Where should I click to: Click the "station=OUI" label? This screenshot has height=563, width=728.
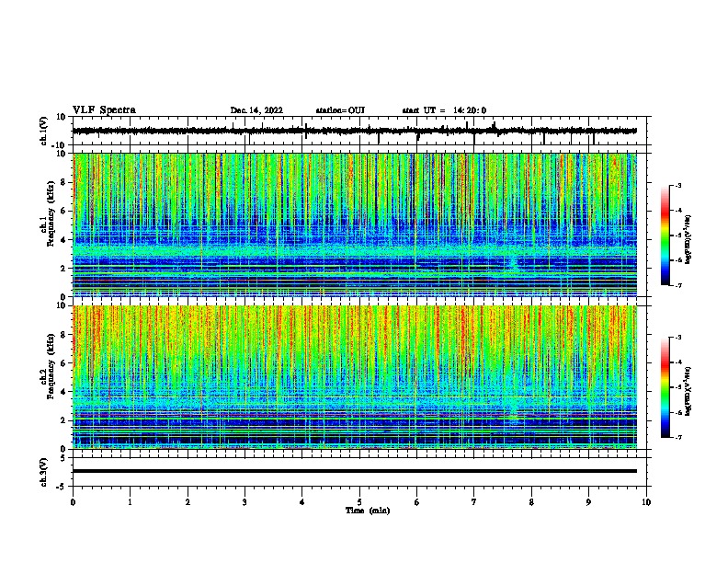(340, 110)
